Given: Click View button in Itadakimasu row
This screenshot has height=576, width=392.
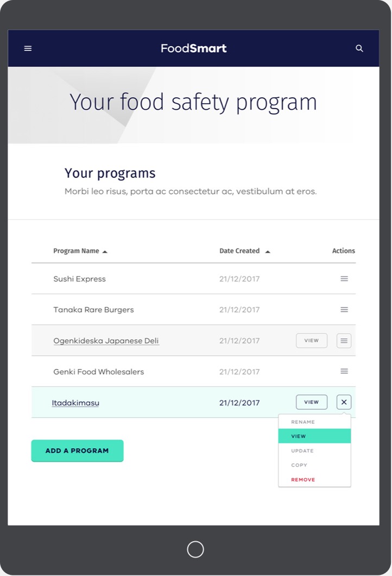Looking at the screenshot, I should pyautogui.click(x=312, y=402).
